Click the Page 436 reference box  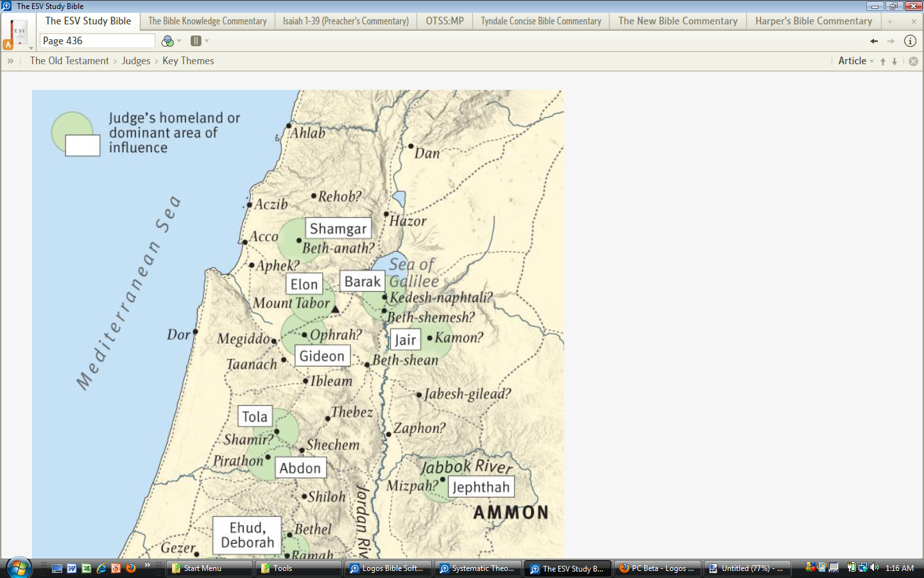click(98, 40)
